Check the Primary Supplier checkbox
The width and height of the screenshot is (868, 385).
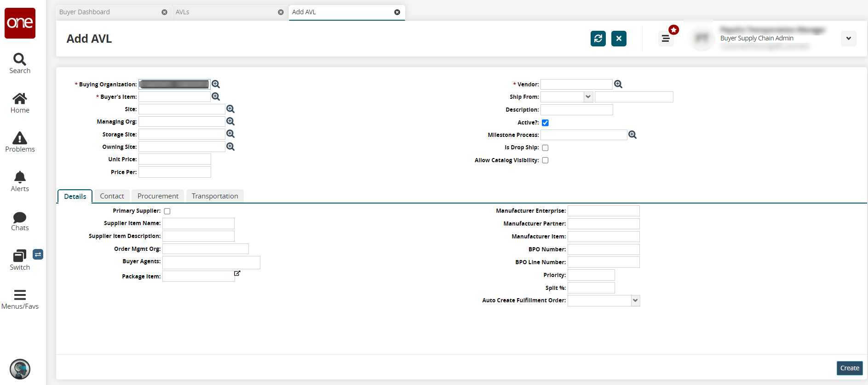[x=167, y=211]
